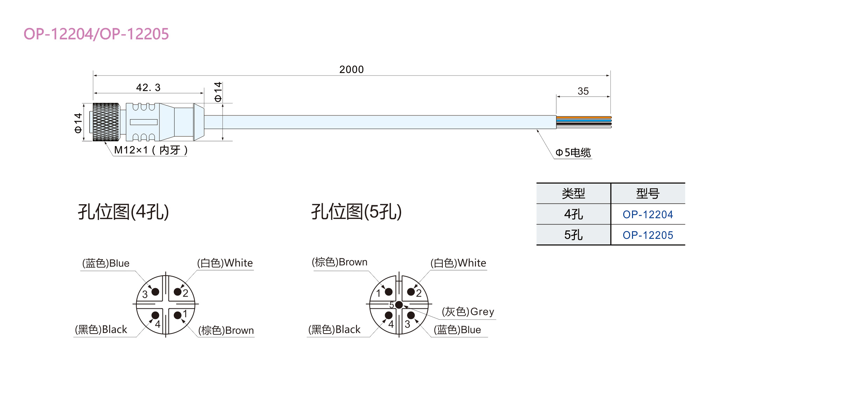Screen dimensions: 868x413
Task: Click the 2000 length dimension
Action: (x=351, y=70)
